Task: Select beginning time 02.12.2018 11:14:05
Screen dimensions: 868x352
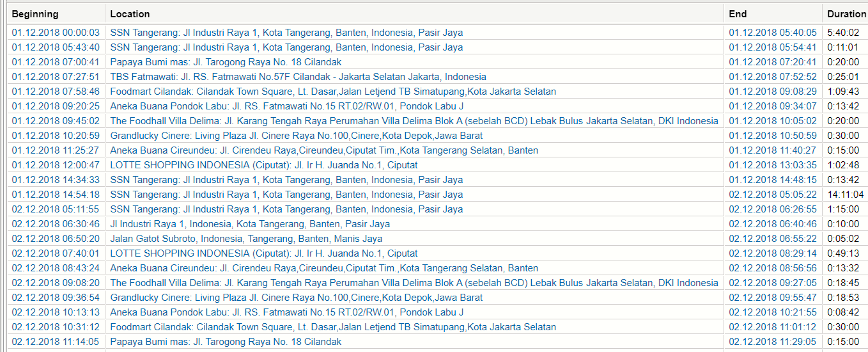Action: pyautogui.click(x=56, y=342)
